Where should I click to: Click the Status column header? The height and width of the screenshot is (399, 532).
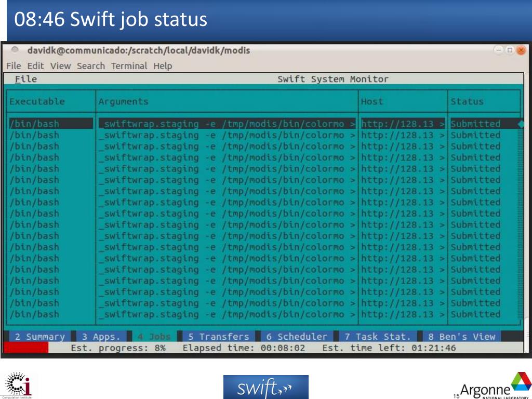tap(467, 101)
